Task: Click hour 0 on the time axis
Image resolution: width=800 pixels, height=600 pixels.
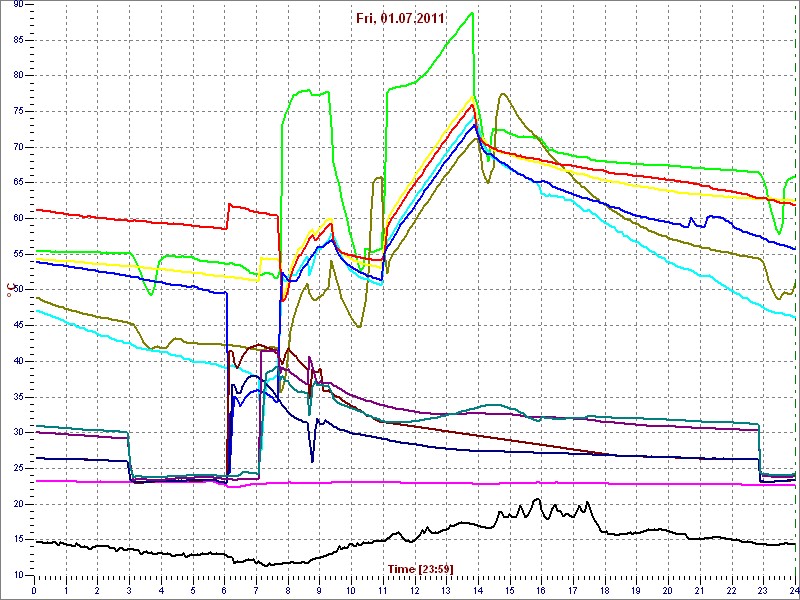Action: click(34, 591)
